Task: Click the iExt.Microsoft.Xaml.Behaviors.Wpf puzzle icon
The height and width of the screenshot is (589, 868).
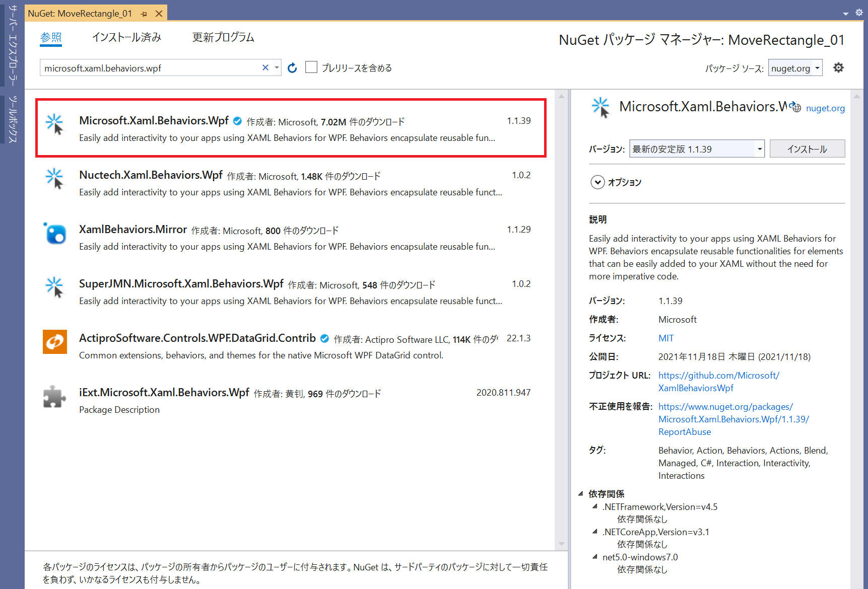Action: coord(54,397)
